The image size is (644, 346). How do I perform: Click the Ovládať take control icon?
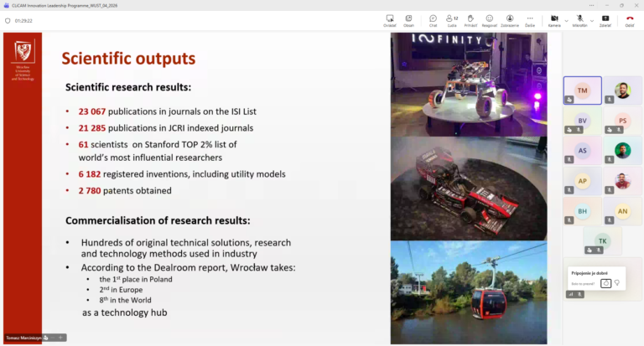pyautogui.click(x=390, y=19)
